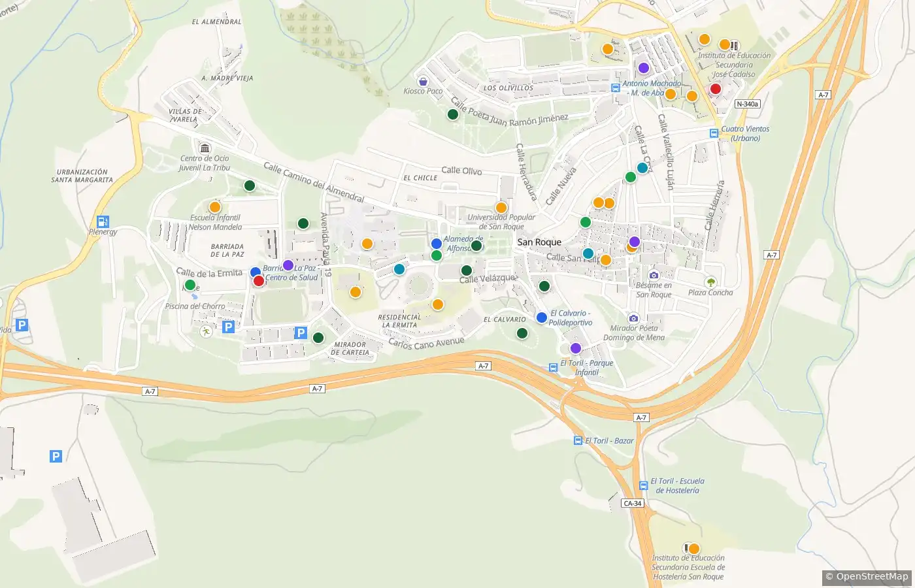
Task: Click the Carlos Cano Avenue label
Action: click(x=426, y=343)
